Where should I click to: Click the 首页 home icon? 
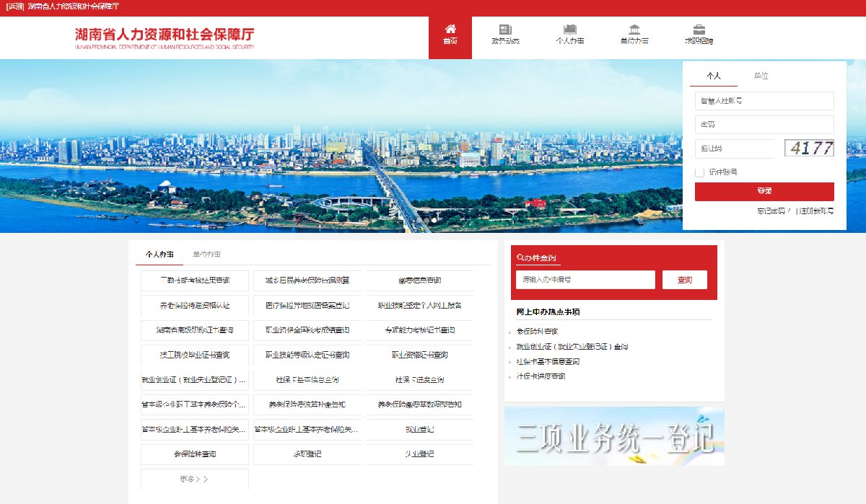[x=450, y=30]
